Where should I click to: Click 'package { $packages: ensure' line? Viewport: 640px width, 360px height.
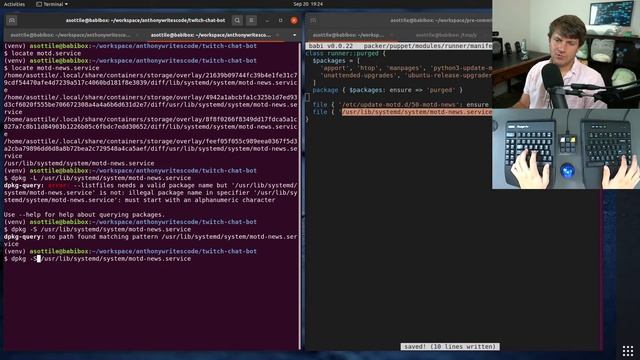(x=388, y=90)
